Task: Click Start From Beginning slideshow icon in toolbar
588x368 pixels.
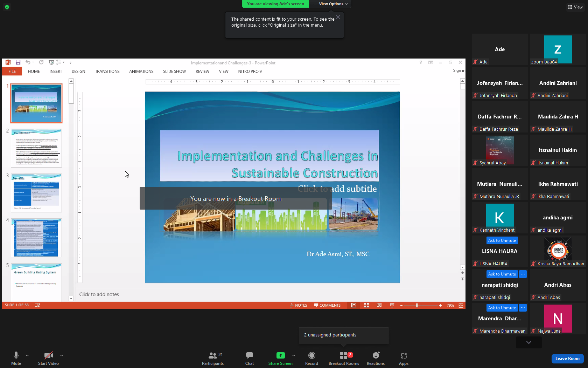Action: tap(51, 62)
